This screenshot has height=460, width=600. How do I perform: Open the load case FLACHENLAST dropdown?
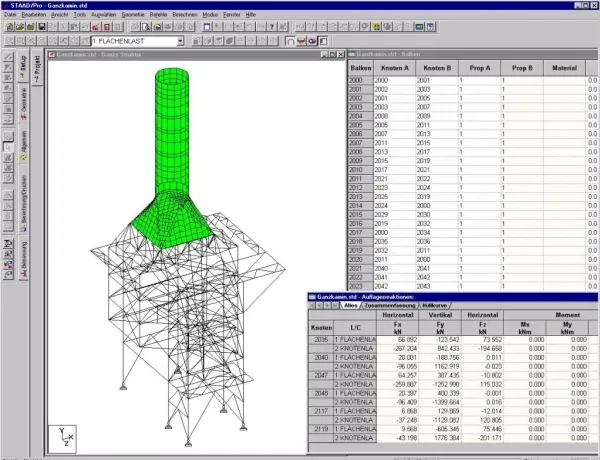178,43
